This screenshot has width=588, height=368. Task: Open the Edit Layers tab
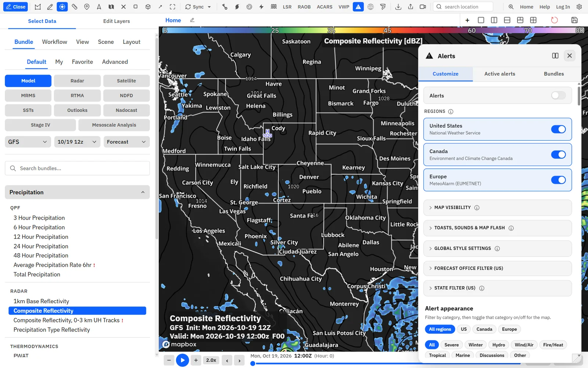point(116,21)
